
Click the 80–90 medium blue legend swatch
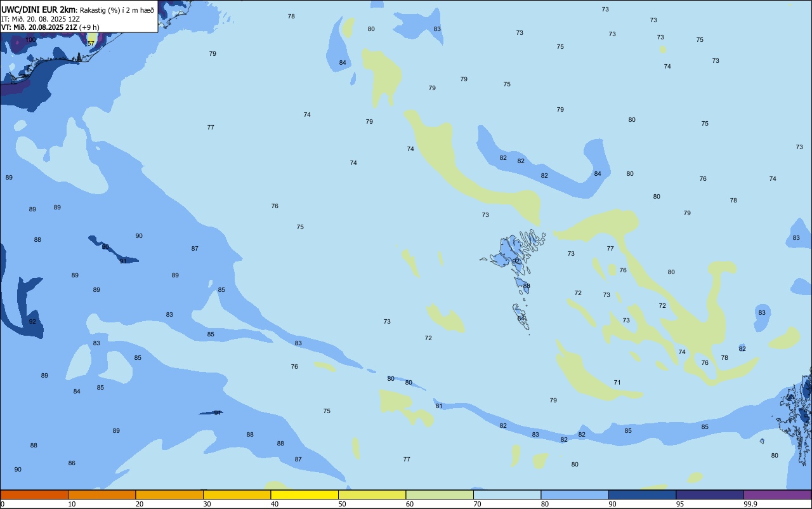click(x=575, y=494)
